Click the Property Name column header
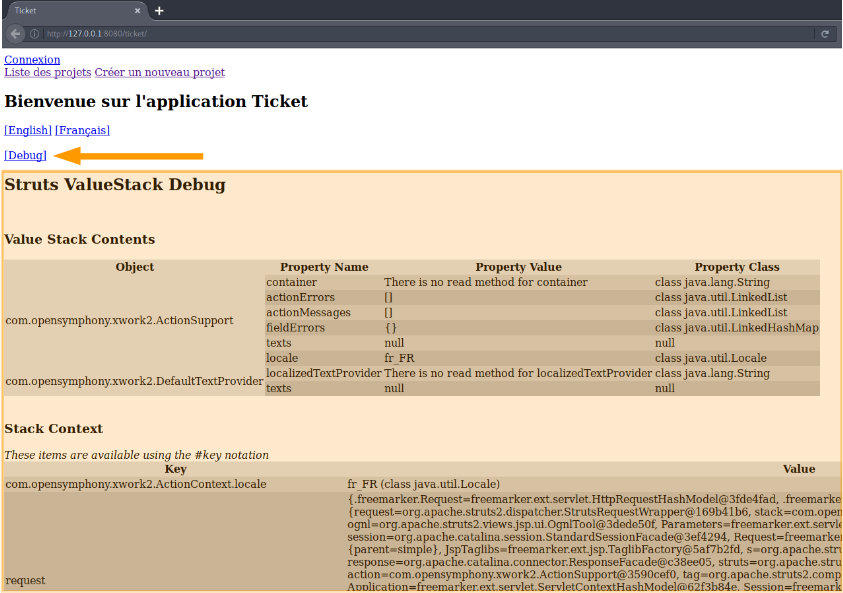 [x=324, y=267]
